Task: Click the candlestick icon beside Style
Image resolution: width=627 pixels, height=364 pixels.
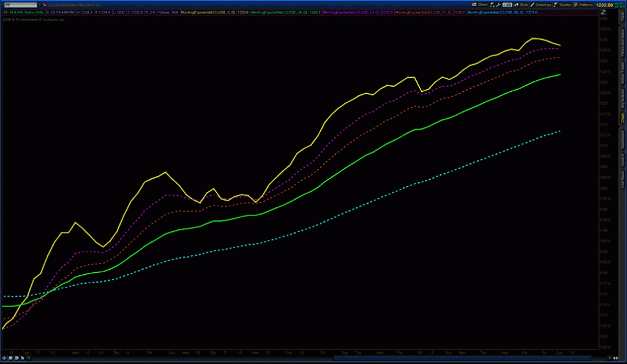Action: 516,5
